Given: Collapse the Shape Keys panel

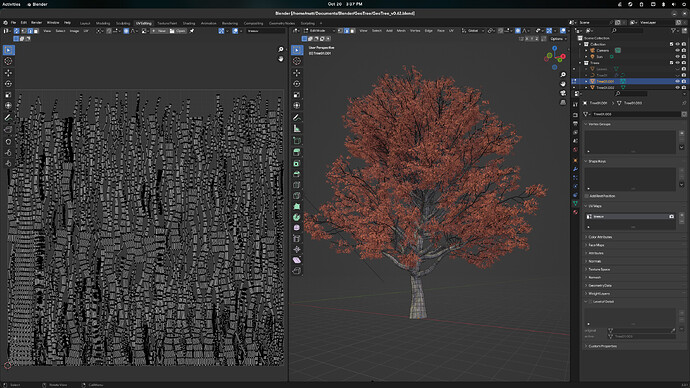Looking at the screenshot, I should coord(597,161).
